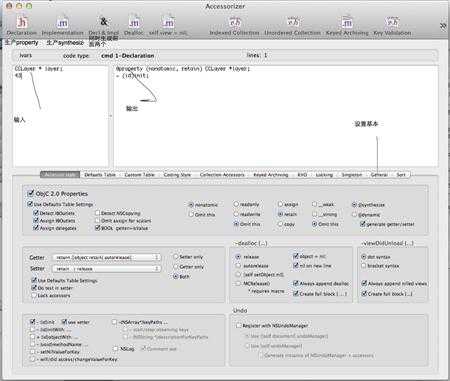The width and height of the screenshot is (450, 381).
Task: Enable the NSLog checkbox
Action: [x=115, y=349]
